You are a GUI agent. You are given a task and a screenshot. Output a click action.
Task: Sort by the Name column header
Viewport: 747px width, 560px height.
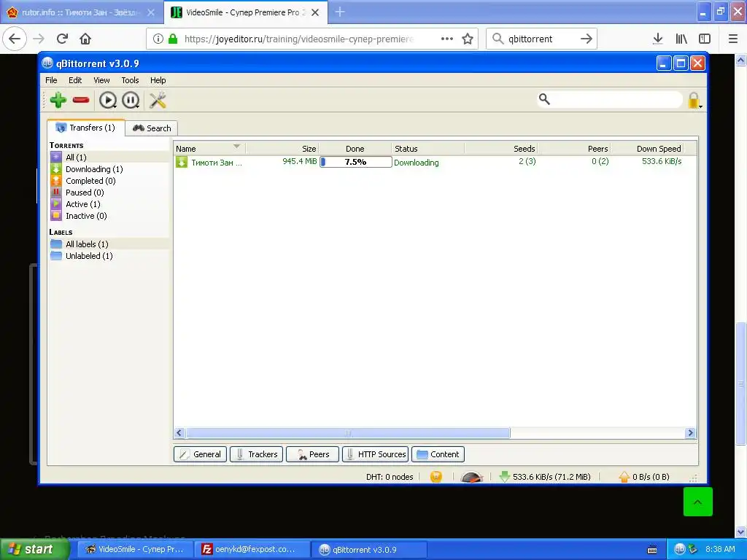tap(209, 149)
